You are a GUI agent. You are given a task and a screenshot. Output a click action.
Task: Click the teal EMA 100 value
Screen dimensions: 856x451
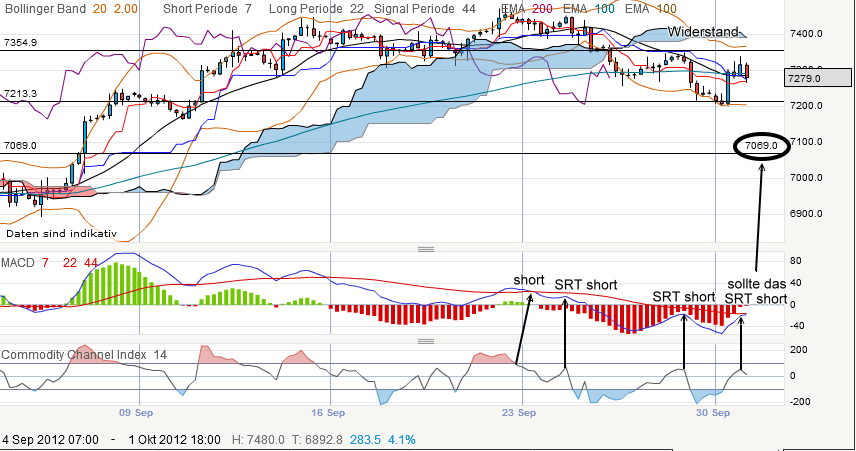(x=604, y=9)
